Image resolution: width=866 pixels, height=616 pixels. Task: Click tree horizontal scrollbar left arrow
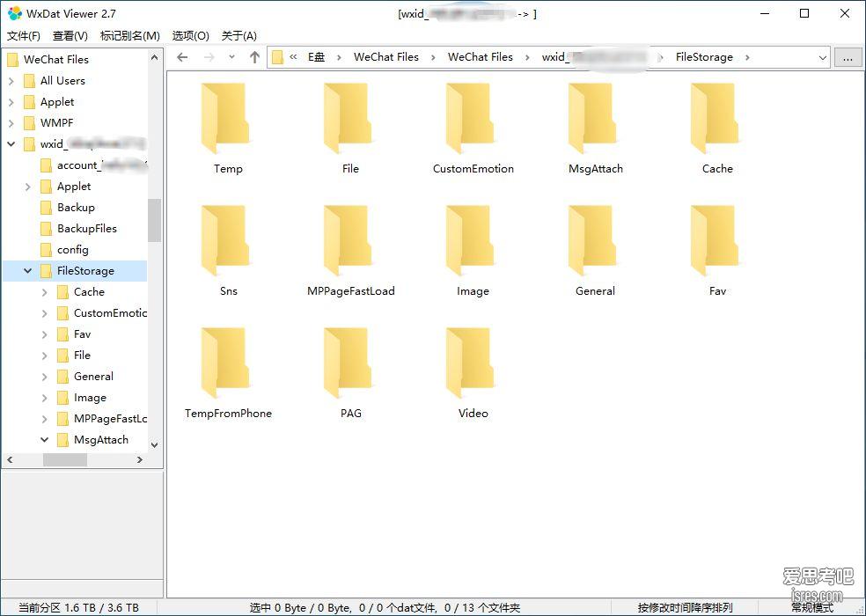(x=10, y=459)
